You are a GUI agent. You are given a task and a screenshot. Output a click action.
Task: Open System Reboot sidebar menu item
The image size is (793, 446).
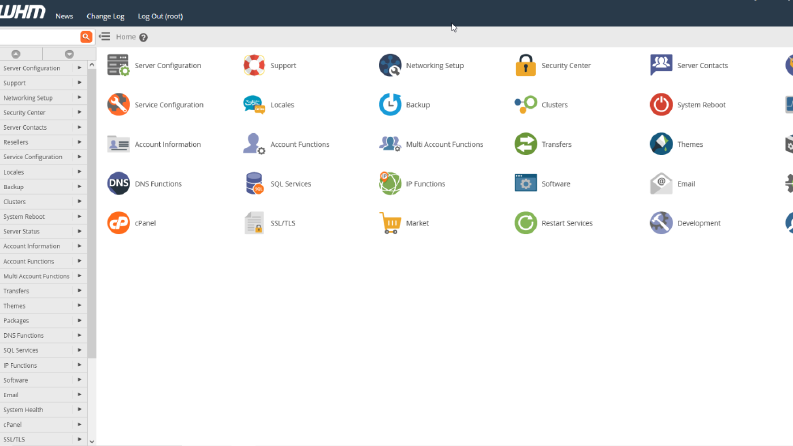(43, 216)
